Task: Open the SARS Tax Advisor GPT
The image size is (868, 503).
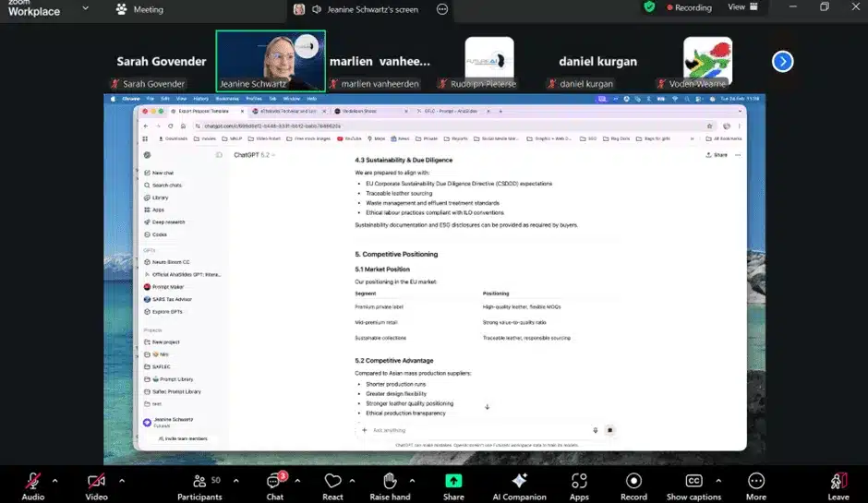Action: click(x=168, y=299)
